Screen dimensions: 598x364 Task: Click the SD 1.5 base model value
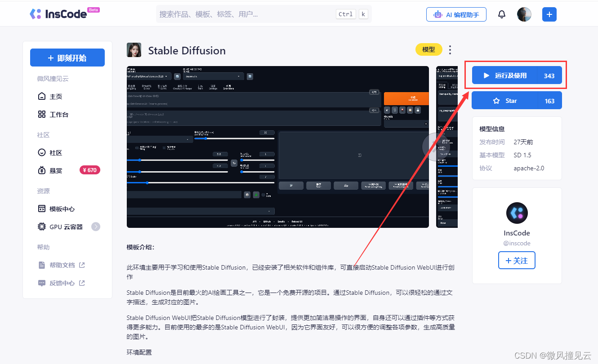click(522, 155)
